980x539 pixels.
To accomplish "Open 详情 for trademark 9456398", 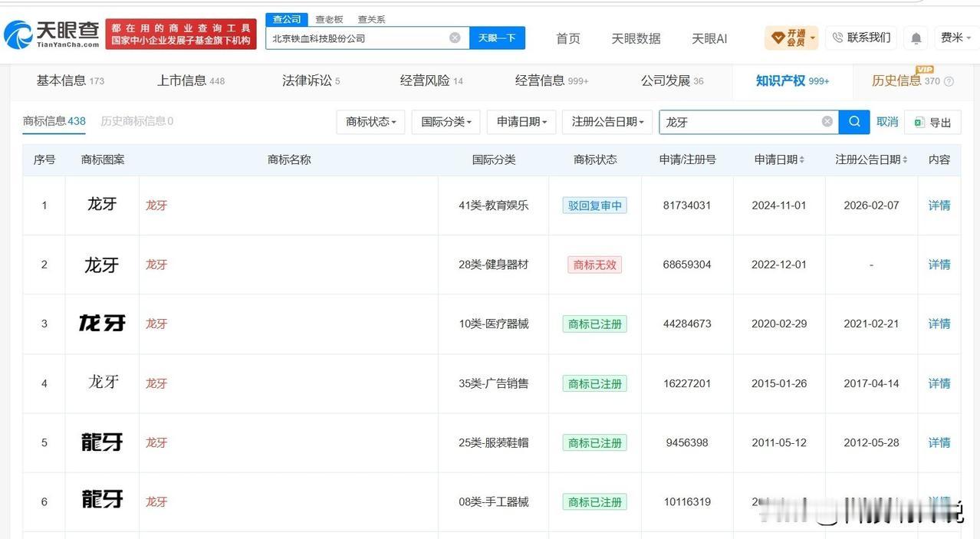I will point(939,442).
